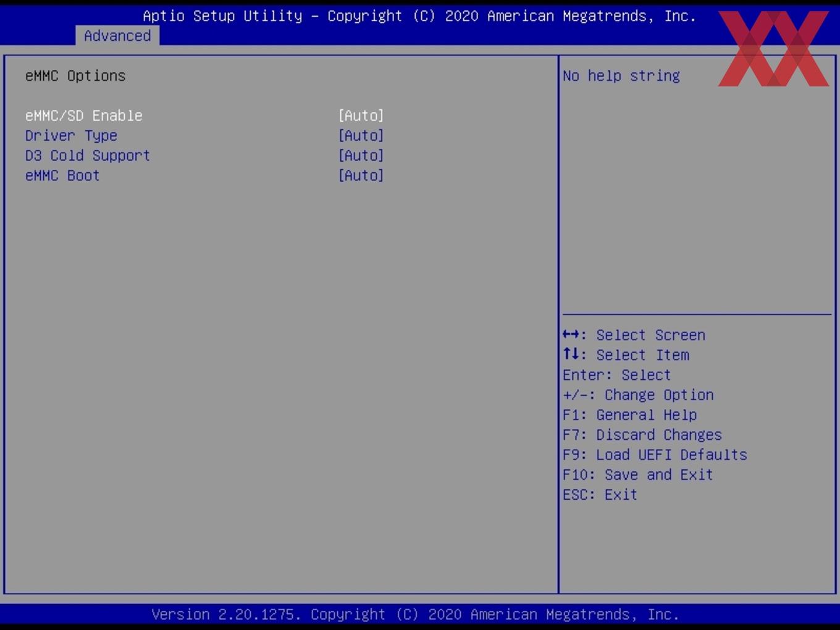Select the Driver Type setting

point(71,136)
